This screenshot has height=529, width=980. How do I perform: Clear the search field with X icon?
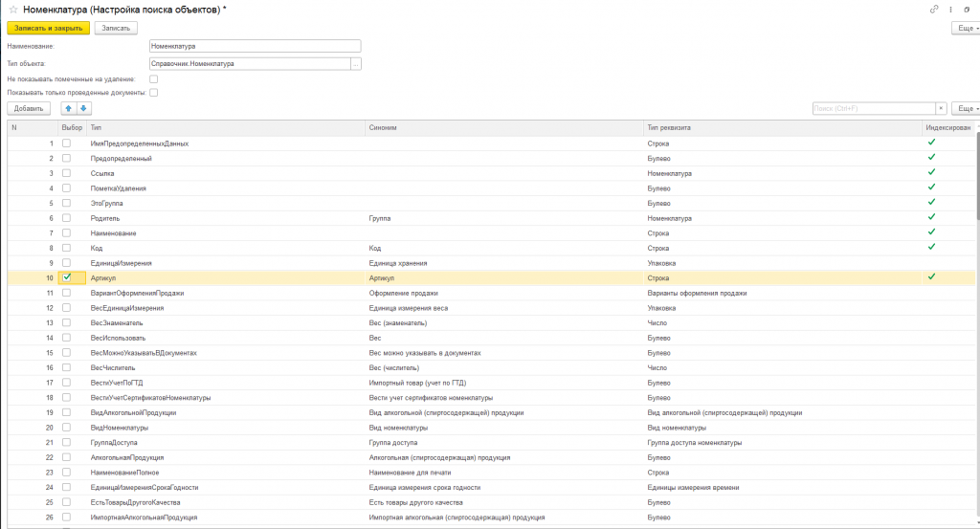[941, 109]
